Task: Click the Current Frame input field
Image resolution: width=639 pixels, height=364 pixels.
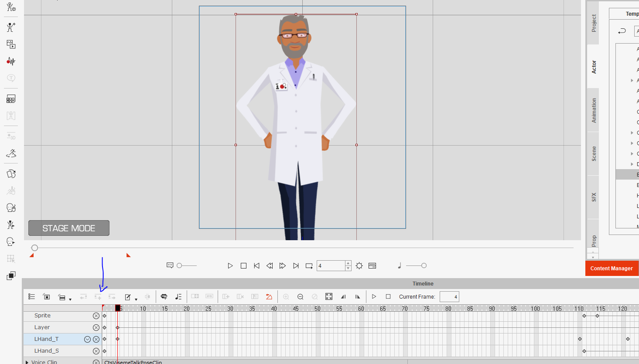Action: pos(449,297)
